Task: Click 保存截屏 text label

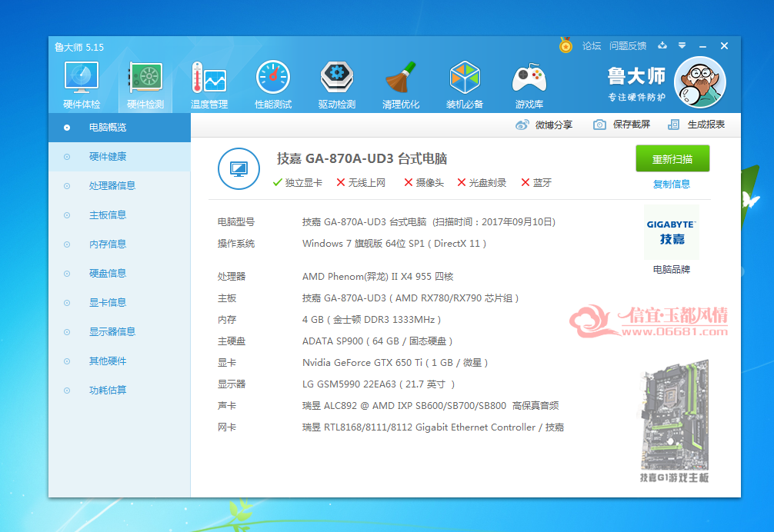Action: pyautogui.click(x=632, y=125)
